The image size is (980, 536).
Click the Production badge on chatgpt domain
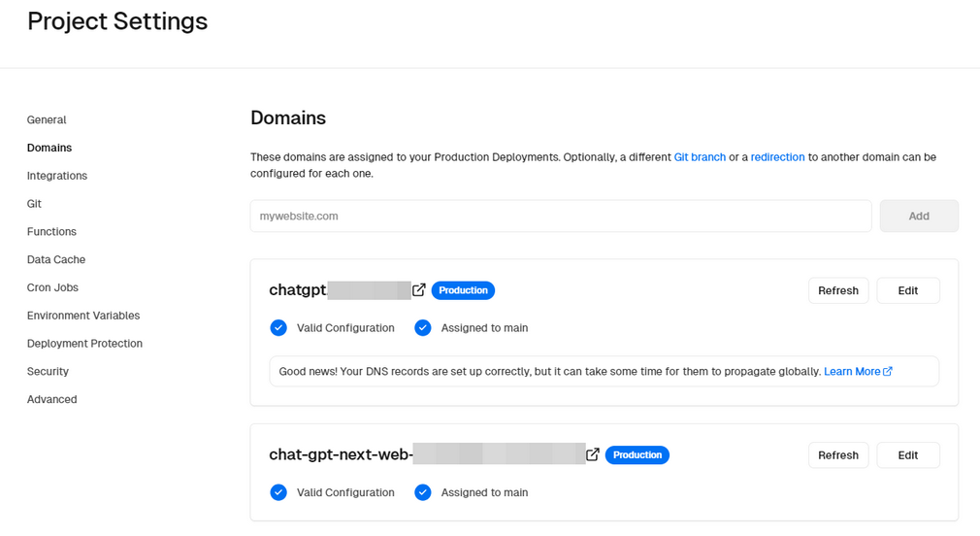(463, 290)
